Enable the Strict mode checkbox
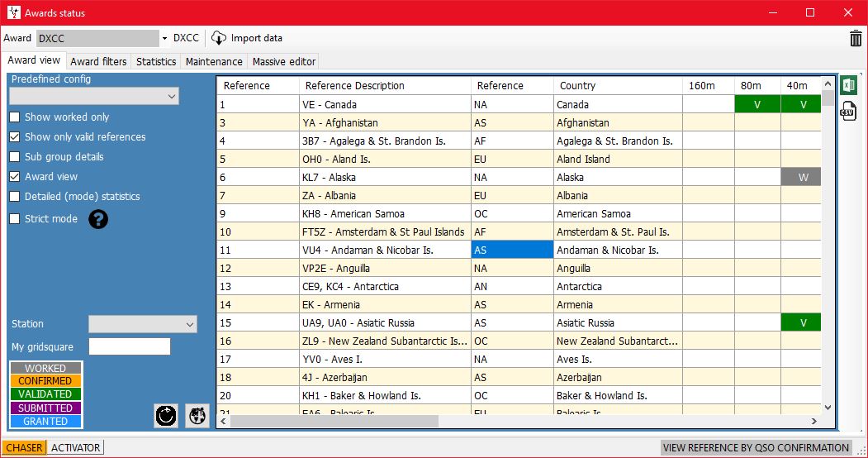 (15, 219)
